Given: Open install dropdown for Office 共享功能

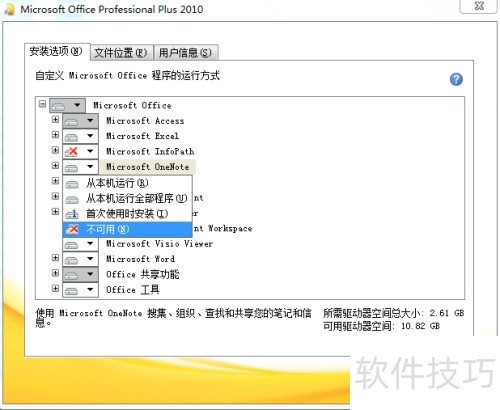Looking at the screenshot, I should point(80,274).
